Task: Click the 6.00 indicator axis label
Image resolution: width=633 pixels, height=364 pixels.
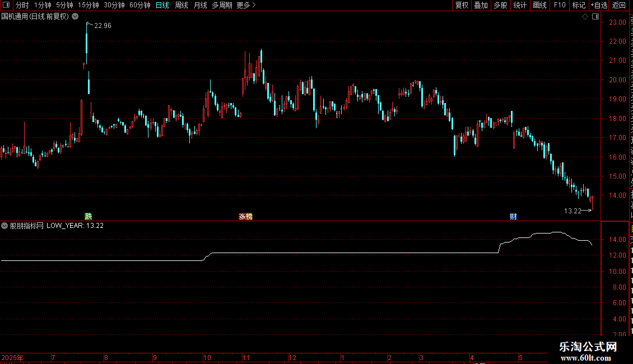Action: click(x=619, y=302)
